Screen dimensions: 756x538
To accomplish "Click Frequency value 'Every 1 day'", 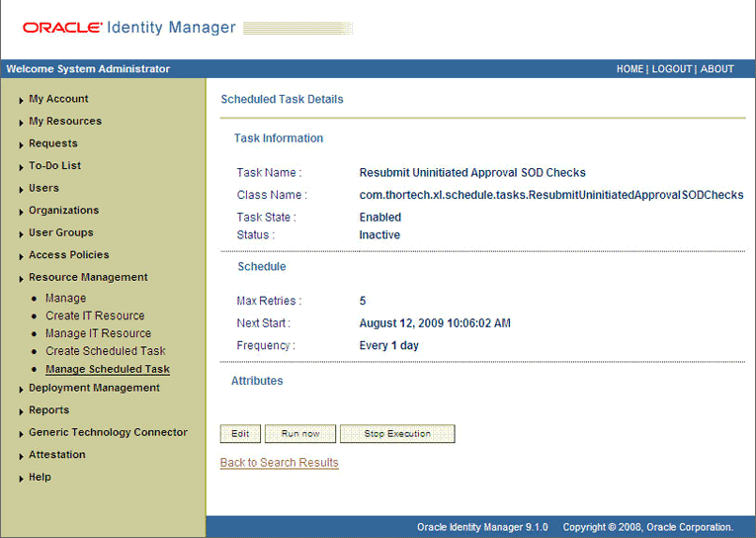I will point(388,345).
